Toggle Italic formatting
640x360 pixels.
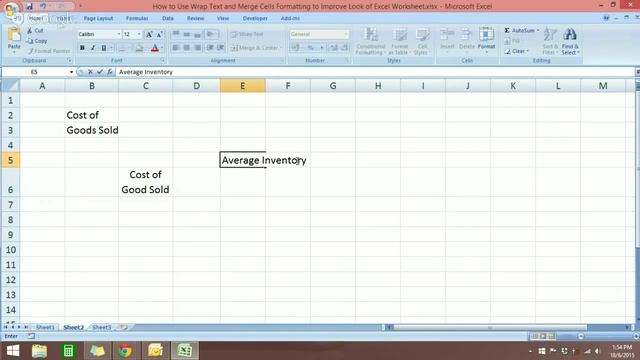tap(93, 48)
